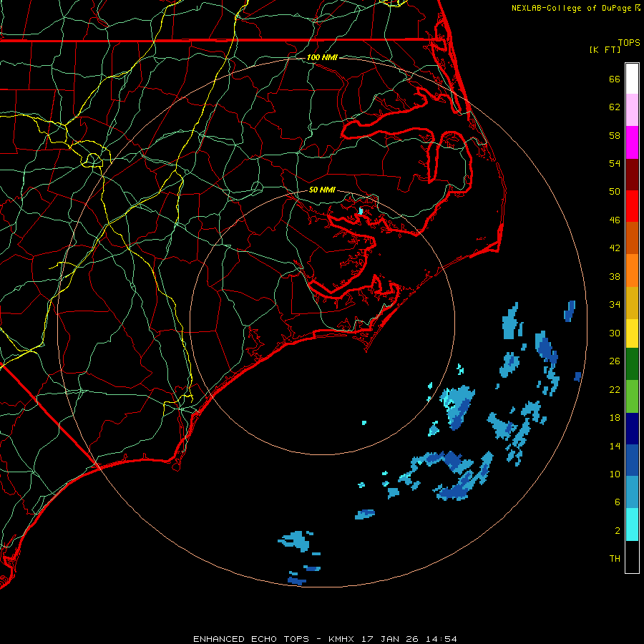
Task: Click the light green 26 K FT swatch
Action: [x=632, y=396]
